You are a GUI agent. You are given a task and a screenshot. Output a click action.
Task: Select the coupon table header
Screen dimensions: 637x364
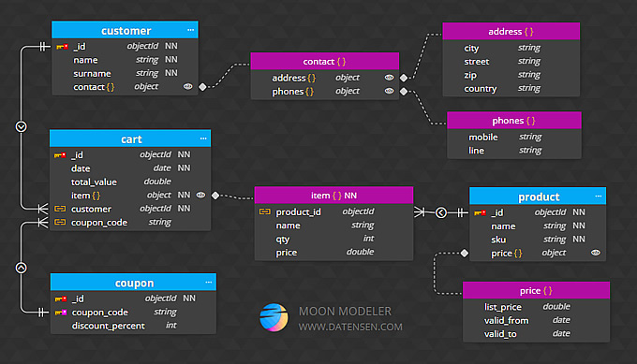(x=133, y=282)
